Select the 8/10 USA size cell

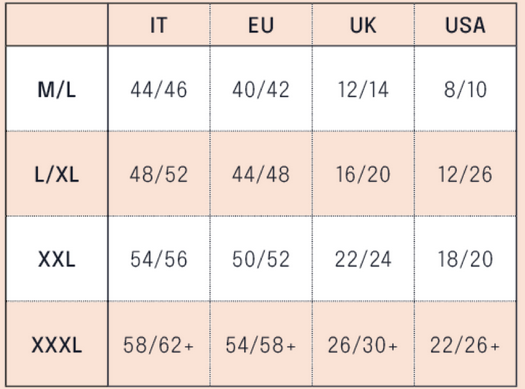[465, 90]
